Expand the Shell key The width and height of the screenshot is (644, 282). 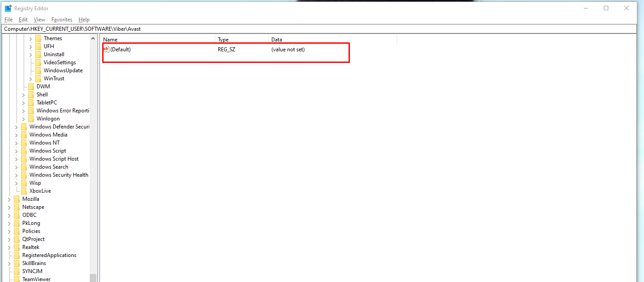[24, 95]
